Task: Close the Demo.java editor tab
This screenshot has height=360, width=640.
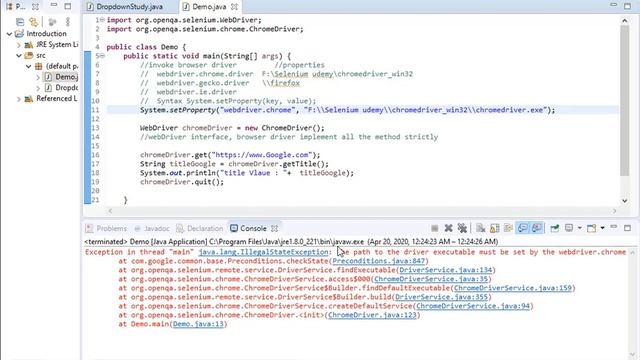Action: tap(234, 7)
